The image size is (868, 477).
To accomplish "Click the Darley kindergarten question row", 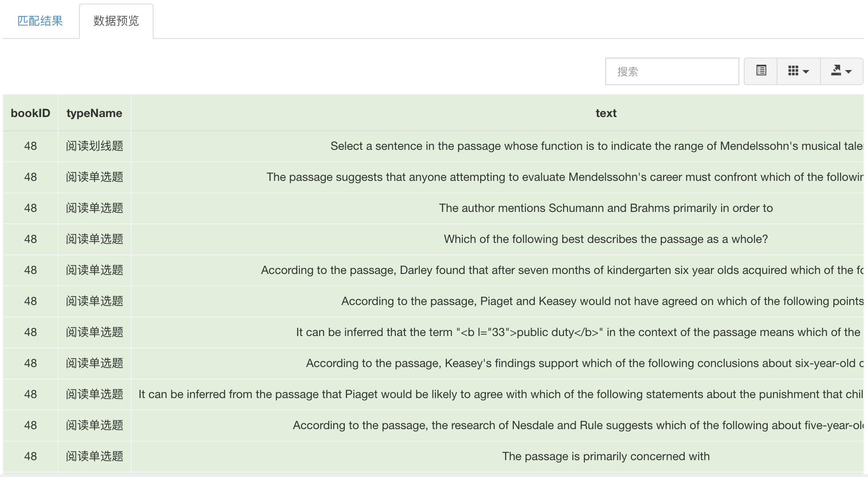I will coord(433,270).
